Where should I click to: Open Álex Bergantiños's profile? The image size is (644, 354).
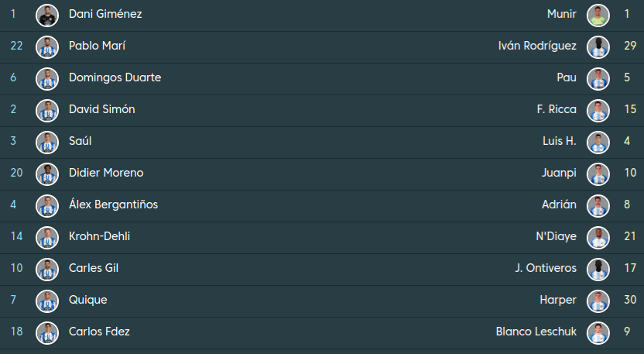click(113, 205)
